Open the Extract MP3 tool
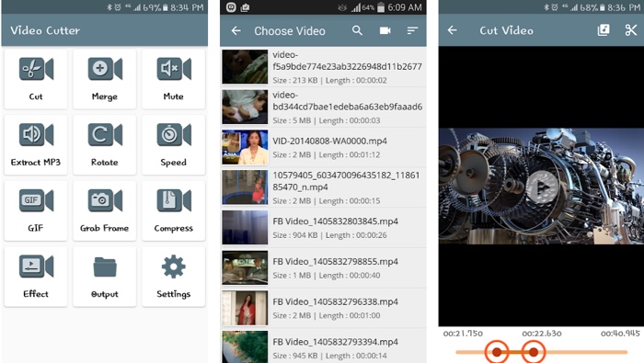 click(x=36, y=145)
